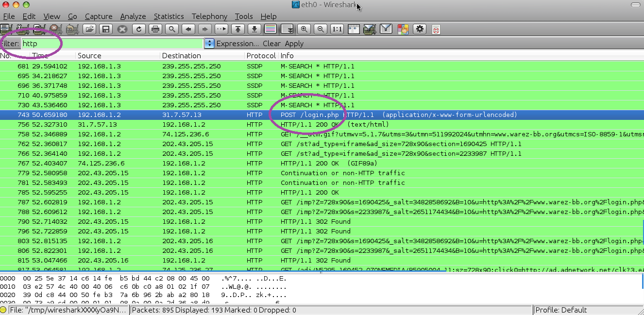Open capture options toolbar icon
The height and width of the screenshot is (315, 644).
click(23, 29)
